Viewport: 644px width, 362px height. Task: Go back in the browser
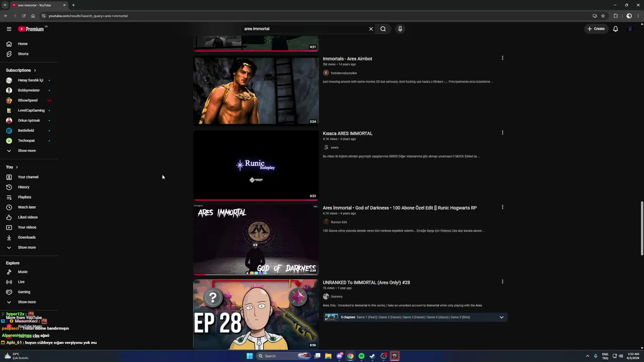(6, 16)
